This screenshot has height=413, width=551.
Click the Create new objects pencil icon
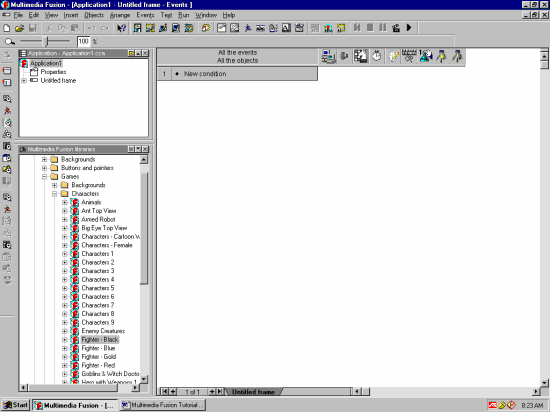(393, 56)
